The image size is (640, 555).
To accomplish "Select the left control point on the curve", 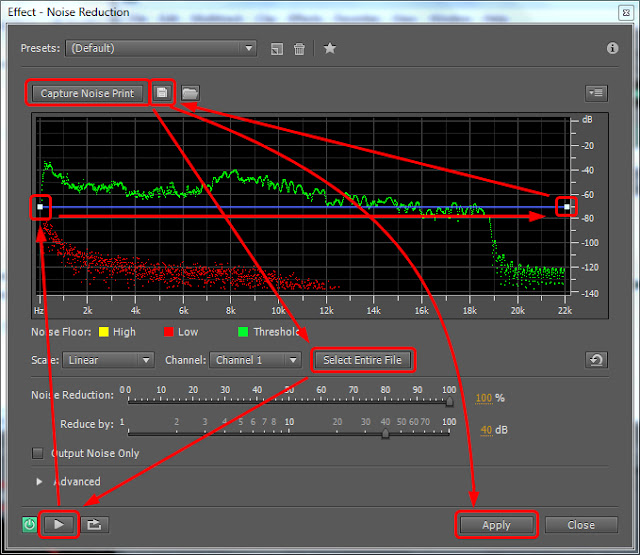I will coord(40,207).
